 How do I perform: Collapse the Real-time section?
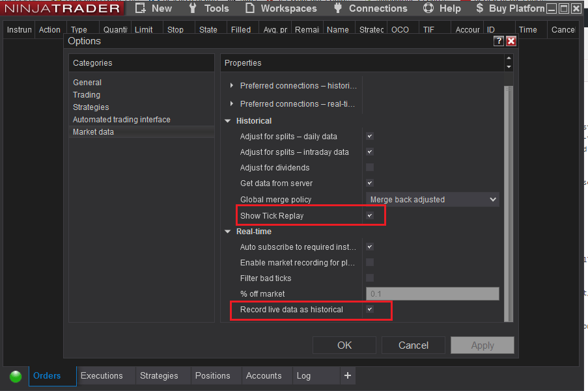click(x=228, y=232)
